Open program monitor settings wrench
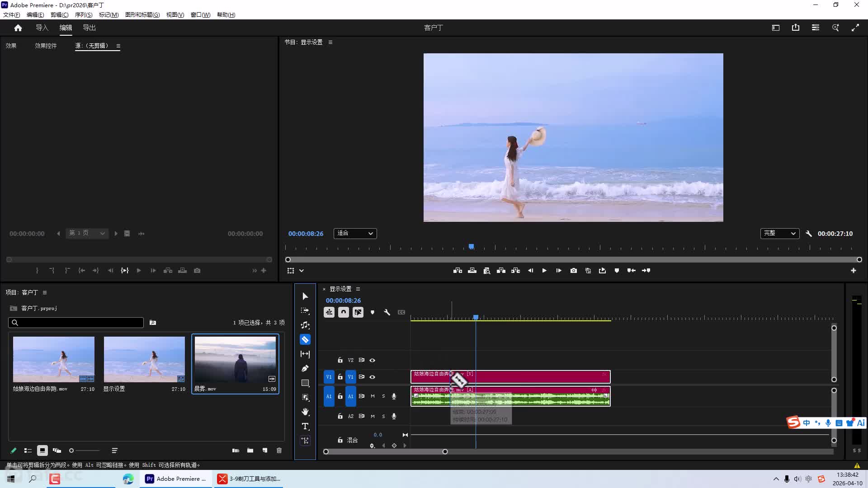The height and width of the screenshot is (488, 868). 809,234
